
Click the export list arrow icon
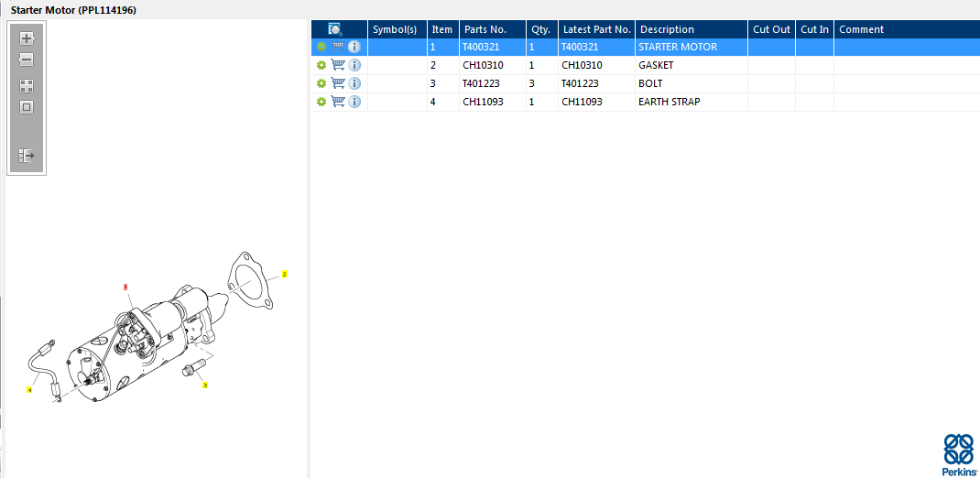pos(27,156)
